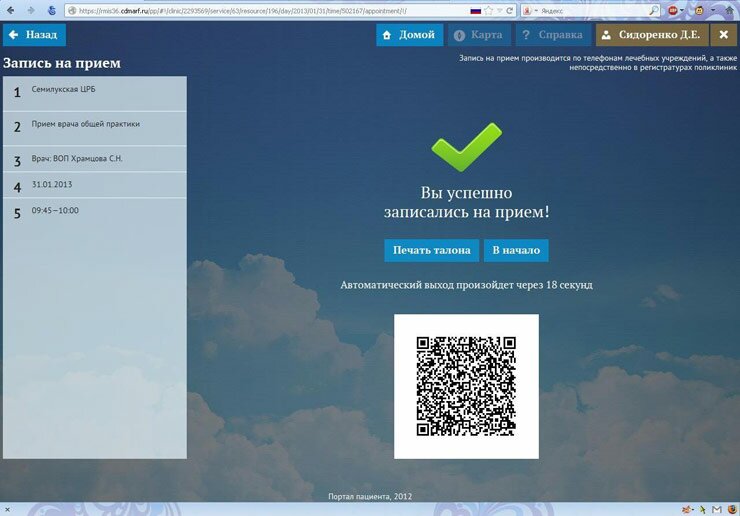Select step 1 Семилукская ЦРБ
The height and width of the screenshot is (516, 740).
point(95,93)
